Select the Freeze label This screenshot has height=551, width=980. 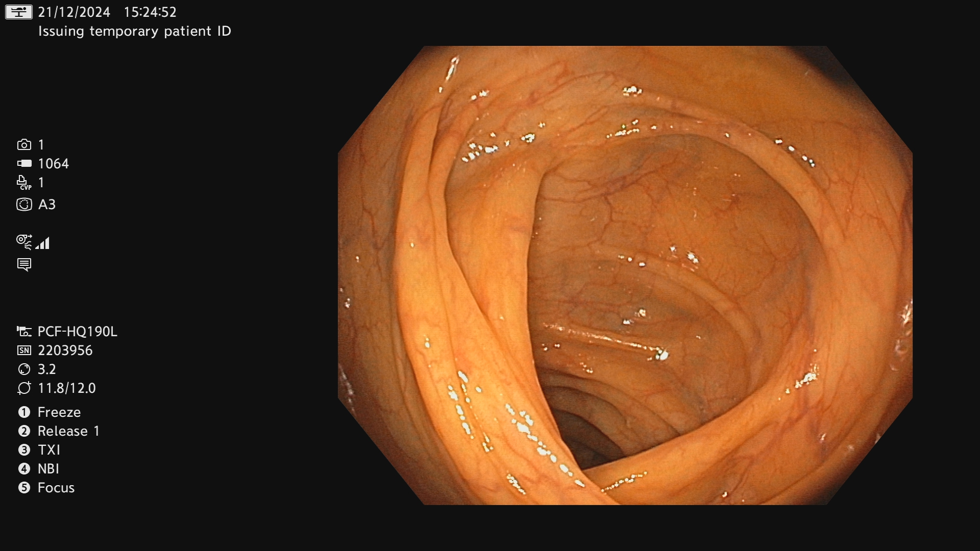pyautogui.click(x=59, y=412)
